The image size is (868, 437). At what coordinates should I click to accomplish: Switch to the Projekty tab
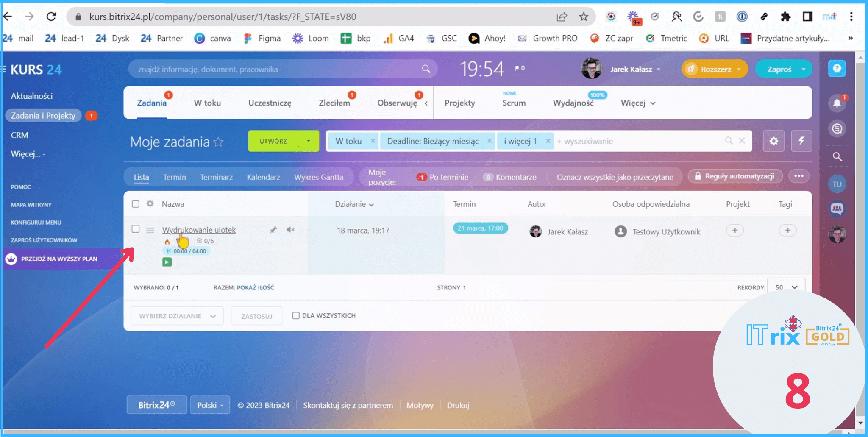click(459, 103)
